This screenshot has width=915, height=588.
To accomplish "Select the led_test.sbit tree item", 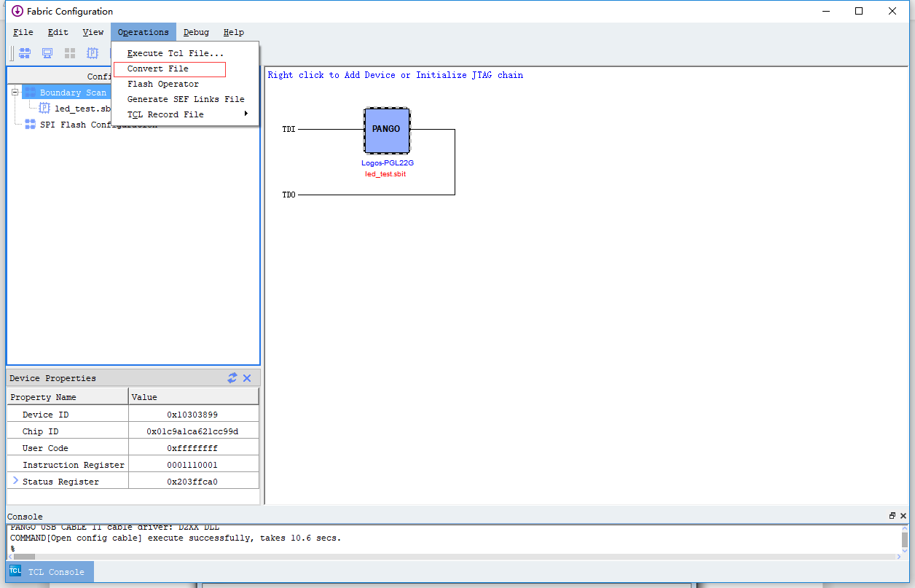I will click(82, 109).
